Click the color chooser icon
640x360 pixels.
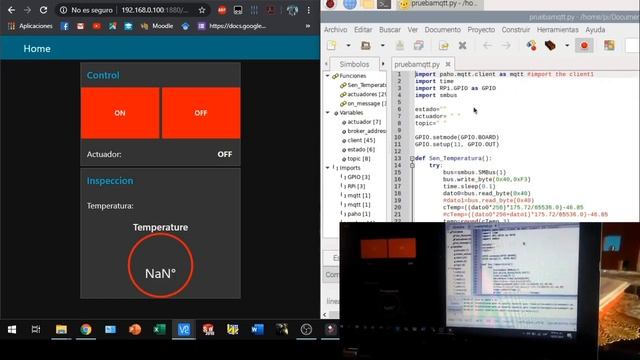point(609,45)
